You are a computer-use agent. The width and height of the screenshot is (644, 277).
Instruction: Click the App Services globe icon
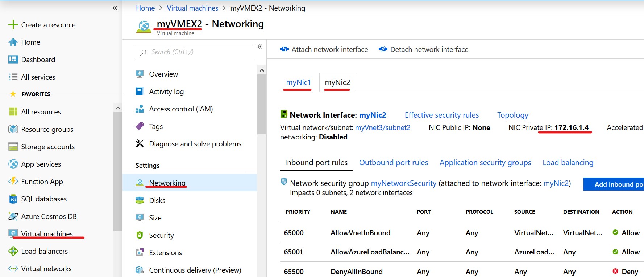(13, 164)
